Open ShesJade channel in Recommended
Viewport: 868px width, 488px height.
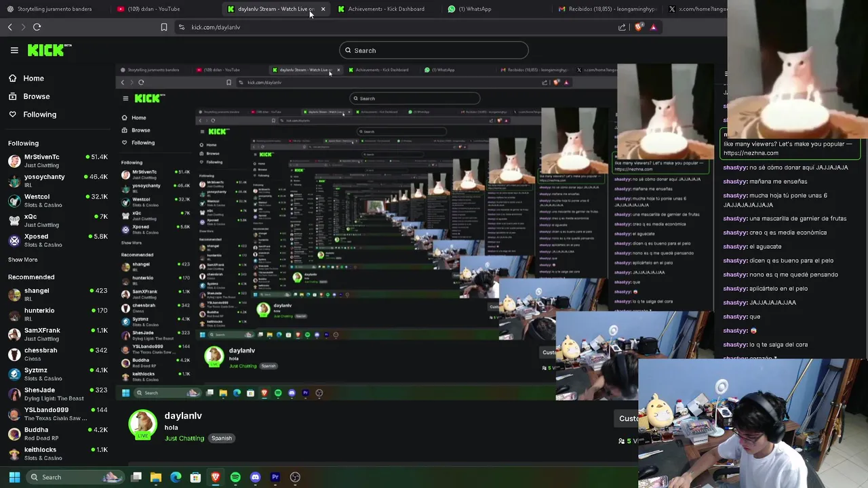pyautogui.click(x=58, y=394)
